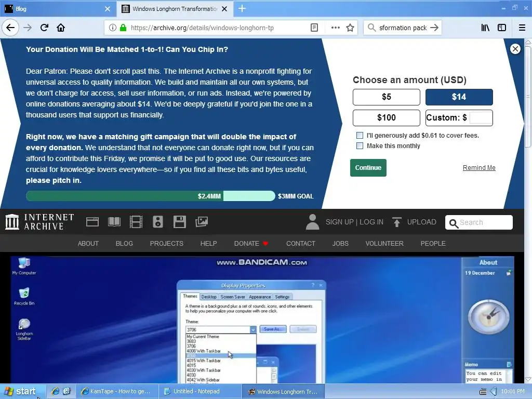Click the user avatar icon

pos(312,222)
